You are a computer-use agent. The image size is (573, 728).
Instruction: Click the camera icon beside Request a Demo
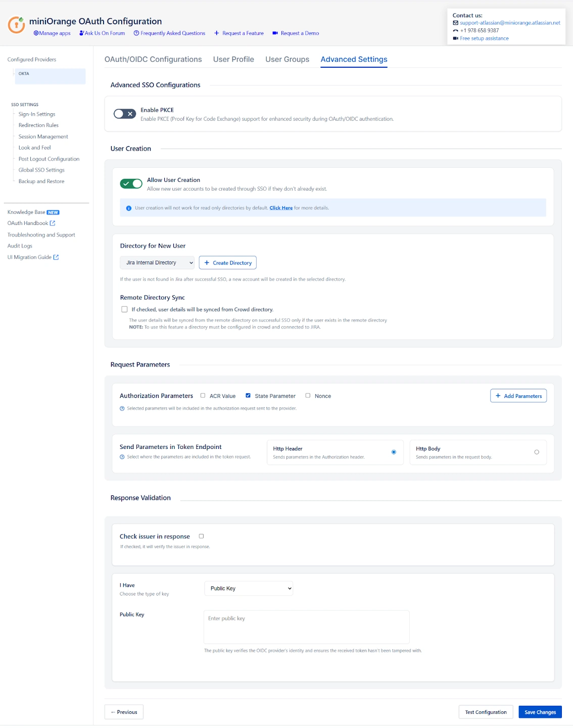[x=275, y=33]
